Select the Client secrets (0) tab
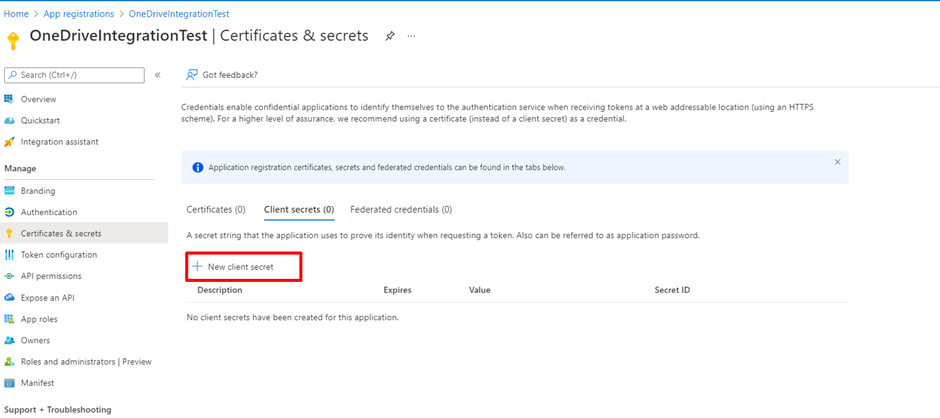This screenshot has height=418, width=940. pyautogui.click(x=299, y=210)
